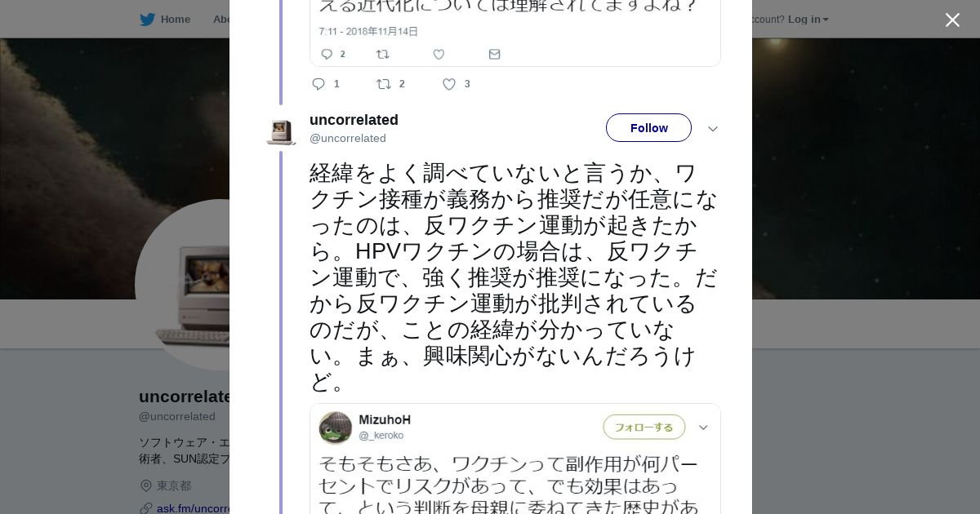This screenshot has width=980, height=514.
Task: Open the @_keroko handle link
Action: pyautogui.click(x=381, y=436)
